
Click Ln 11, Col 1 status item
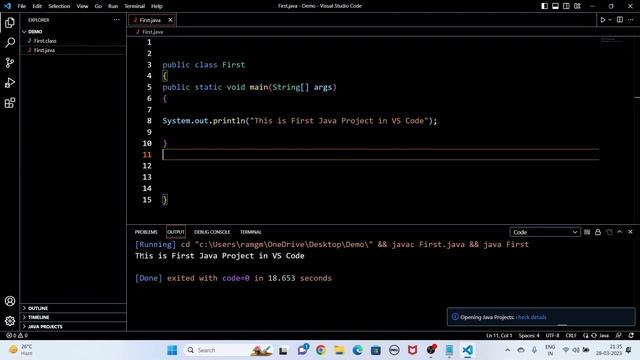click(499, 336)
